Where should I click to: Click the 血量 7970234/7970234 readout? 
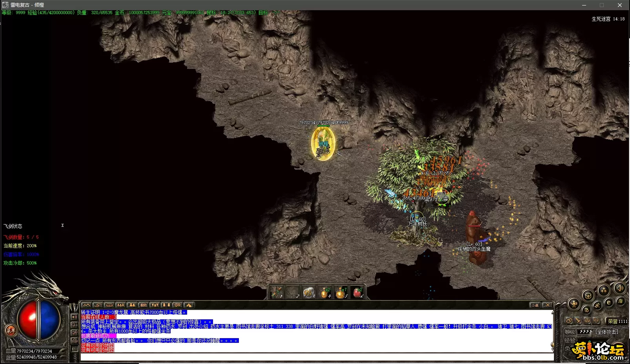pos(29,351)
